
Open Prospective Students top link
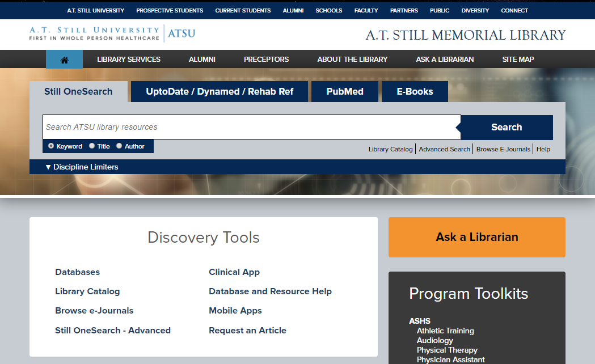(170, 11)
